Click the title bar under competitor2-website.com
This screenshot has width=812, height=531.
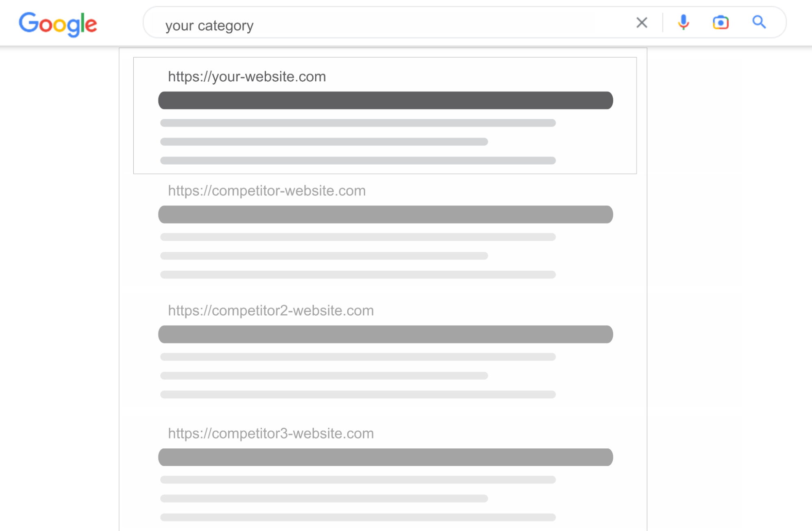click(x=385, y=334)
